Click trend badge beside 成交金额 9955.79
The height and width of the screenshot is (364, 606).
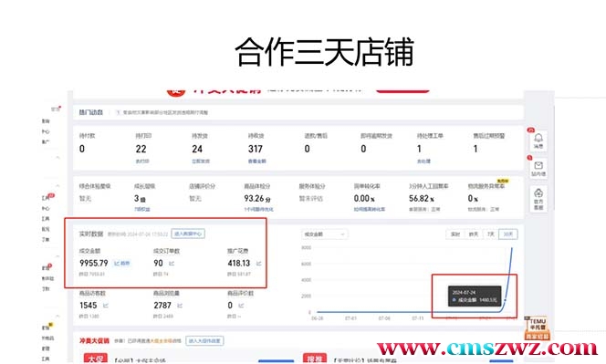(121, 264)
